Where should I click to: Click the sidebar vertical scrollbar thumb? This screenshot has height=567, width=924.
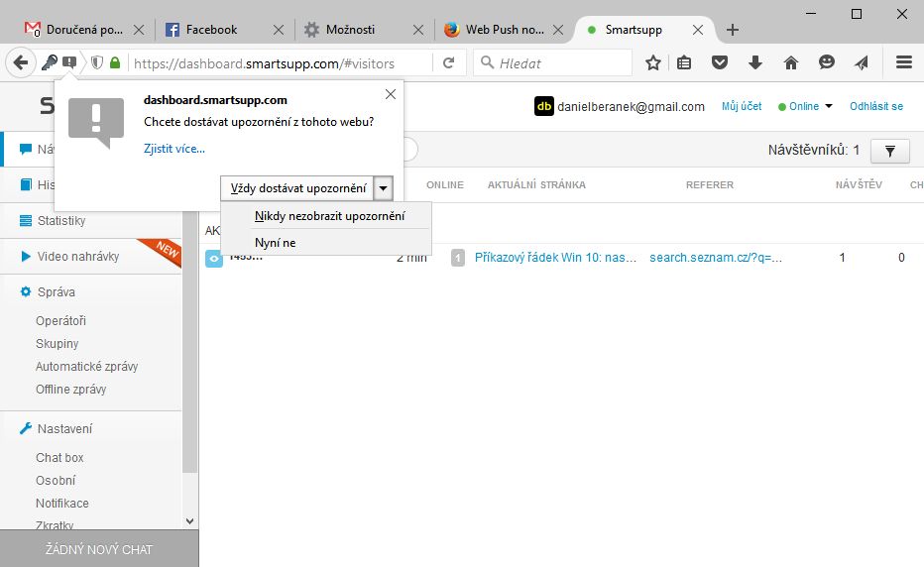[x=189, y=342]
